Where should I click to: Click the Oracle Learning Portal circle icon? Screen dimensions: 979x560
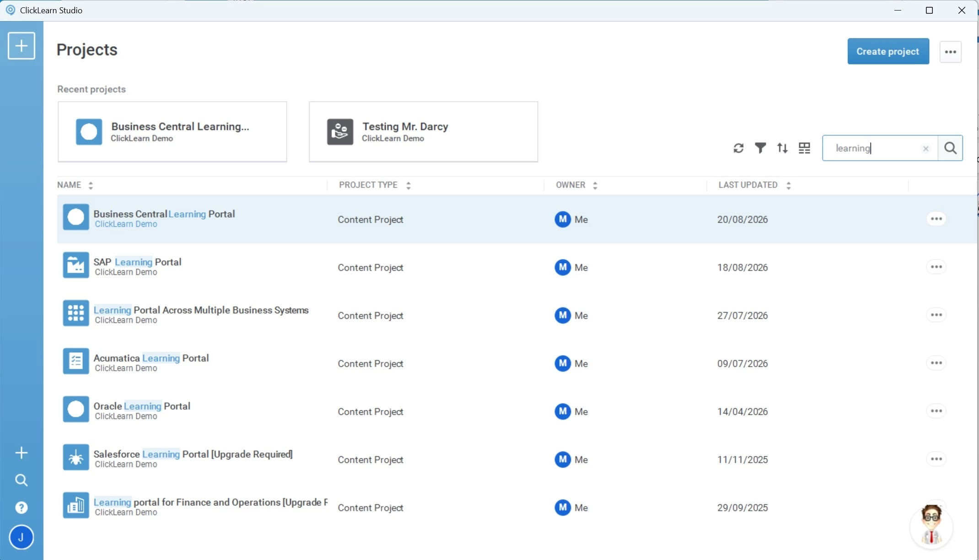[76, 409]
